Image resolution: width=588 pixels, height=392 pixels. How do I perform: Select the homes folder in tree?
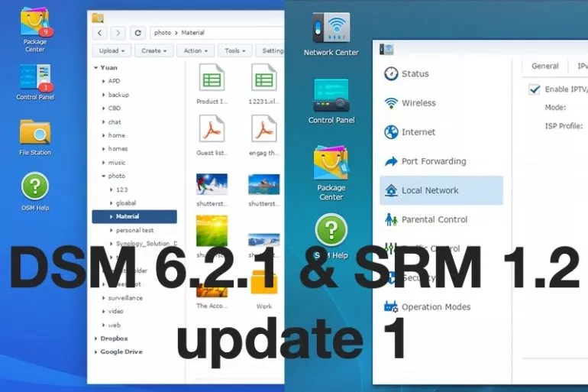click(x=118, y=149)
